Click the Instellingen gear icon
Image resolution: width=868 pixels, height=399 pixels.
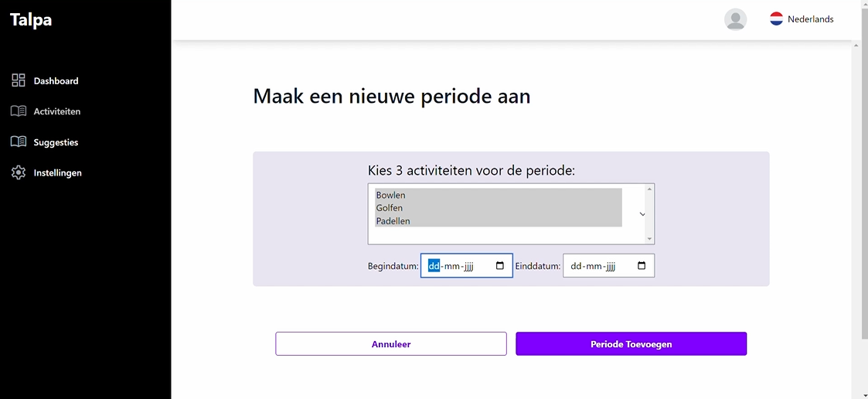pyautogui.click(x=19, y=172)
